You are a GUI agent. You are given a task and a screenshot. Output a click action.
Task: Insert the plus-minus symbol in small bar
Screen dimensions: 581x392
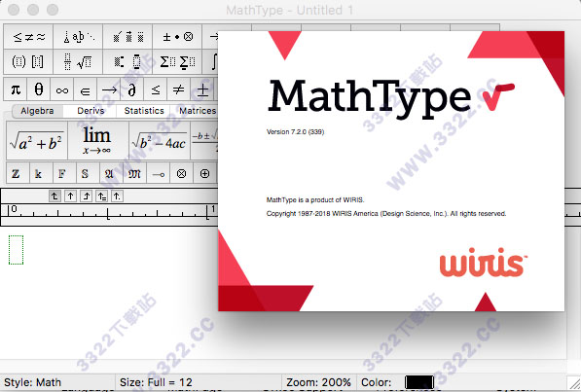[202, 89]
